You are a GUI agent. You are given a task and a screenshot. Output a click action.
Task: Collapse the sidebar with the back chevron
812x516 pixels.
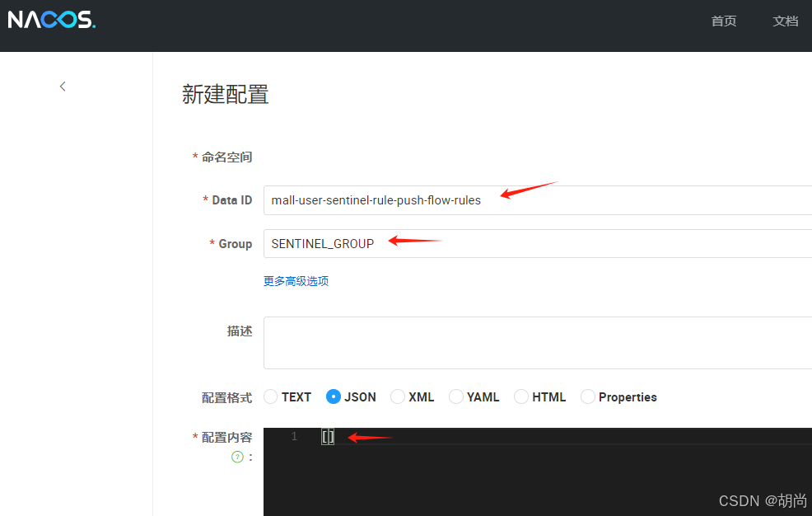click(x=63, y=87)
